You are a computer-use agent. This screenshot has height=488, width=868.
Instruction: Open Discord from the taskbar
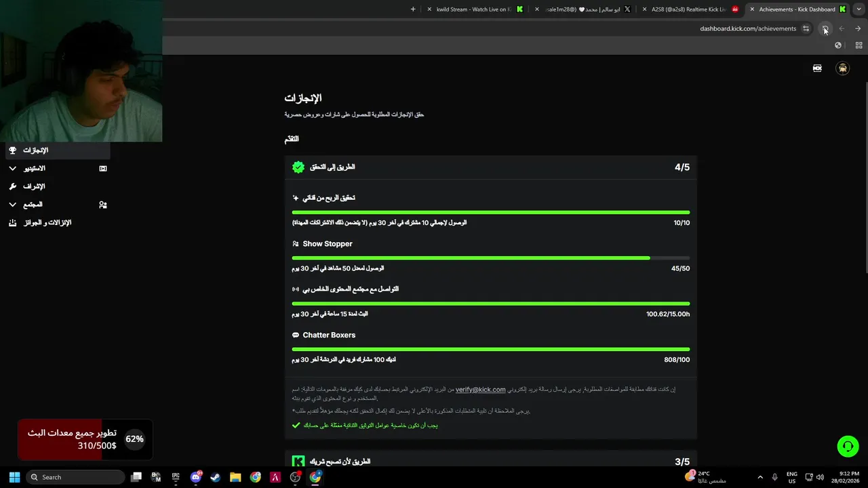[x=196, y=477]
